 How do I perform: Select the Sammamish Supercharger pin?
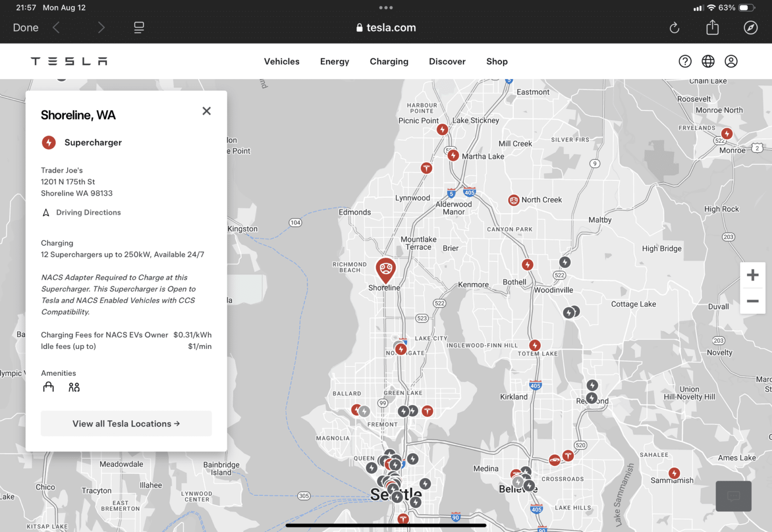click(674, 473)
